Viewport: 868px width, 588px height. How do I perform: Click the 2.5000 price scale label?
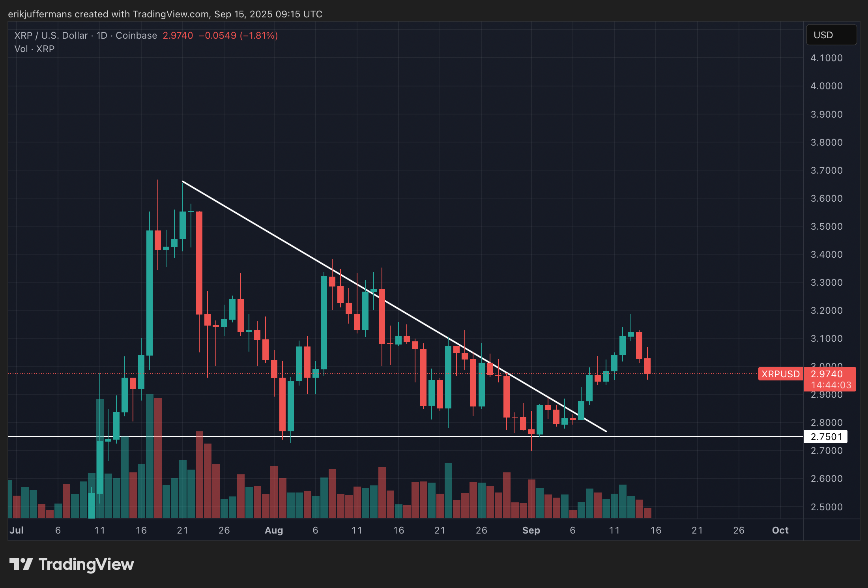tap(826, 507)
